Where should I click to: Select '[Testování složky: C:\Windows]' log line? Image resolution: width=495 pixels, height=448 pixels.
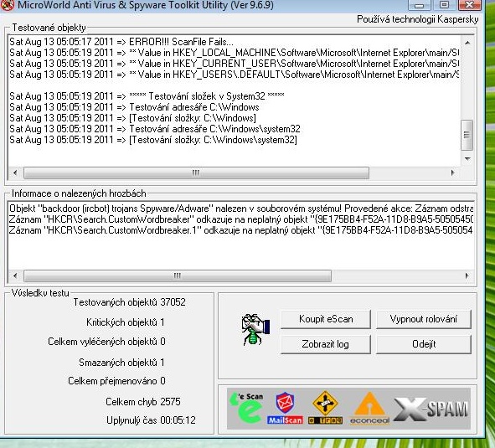132,118
